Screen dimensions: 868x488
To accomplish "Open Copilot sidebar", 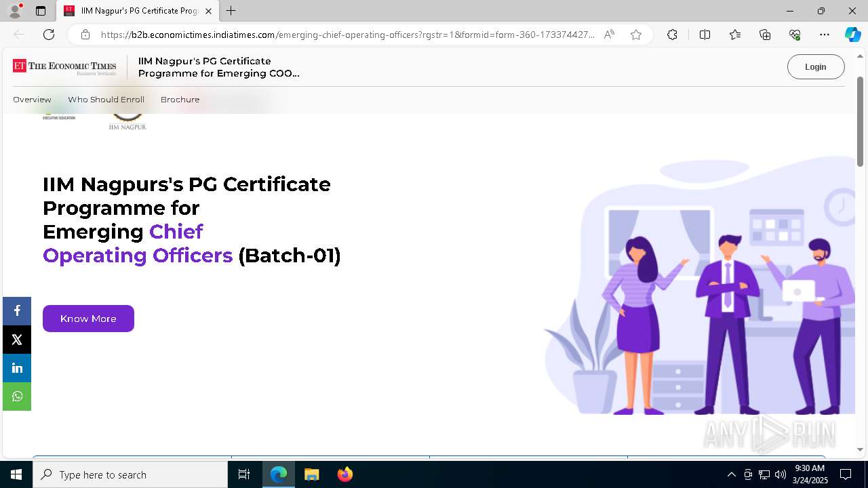I will click(x=852, y=35).
